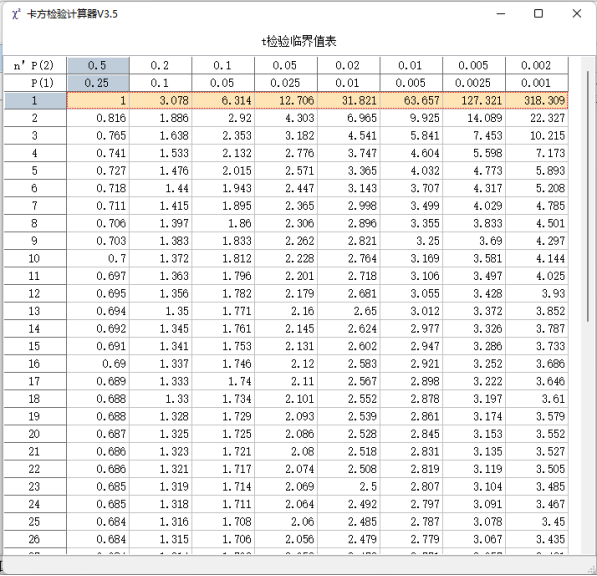Select row header 1
The width and height of the screenshot is (597, 576).
[35, 101]
